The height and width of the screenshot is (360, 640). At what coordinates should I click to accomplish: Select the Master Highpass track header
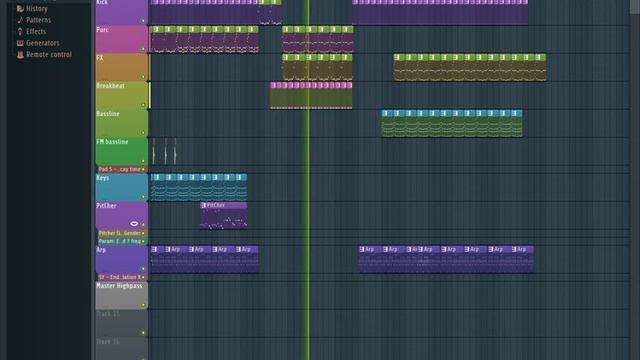pyautogui.click(x=122, y=296)
